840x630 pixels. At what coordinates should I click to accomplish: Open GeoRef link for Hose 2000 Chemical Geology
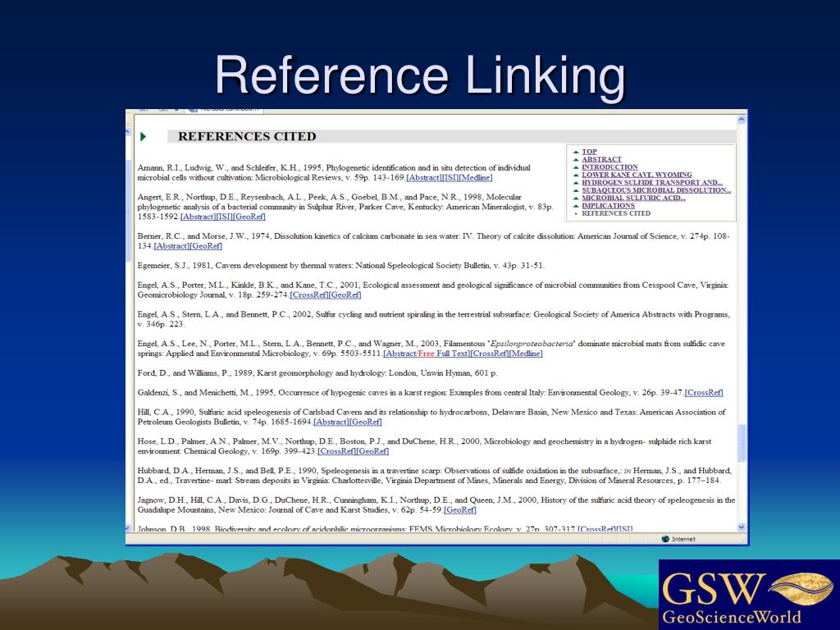click(x=372, y=451)
